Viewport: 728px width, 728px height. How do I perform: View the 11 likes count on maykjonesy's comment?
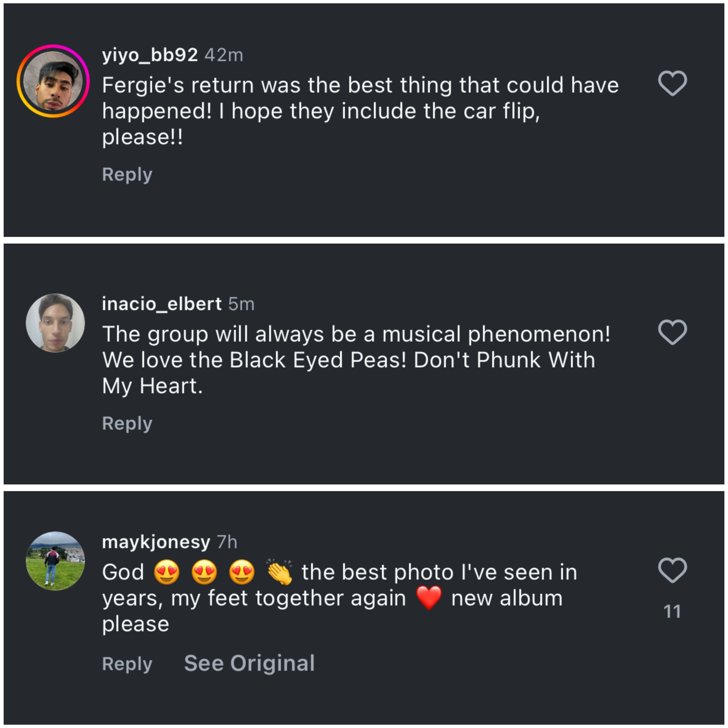672,611
